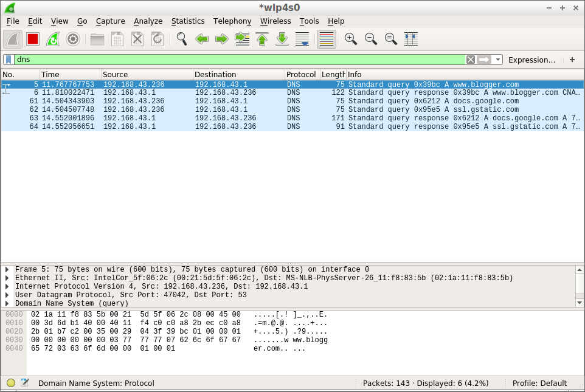Open the Go menu
The height and width of the screenshot is (392, 585).
point(82,21)
